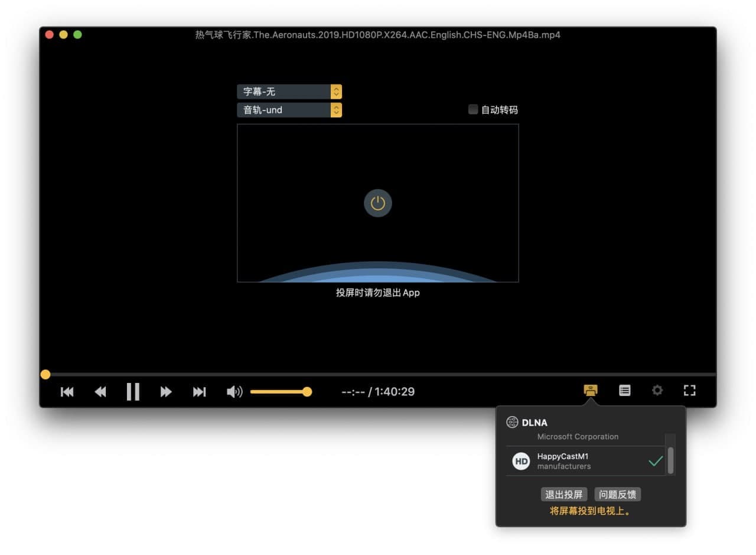This screenshot has height=555, width=756.
Task: Fast forward the video
Action: tap(166, 391)
